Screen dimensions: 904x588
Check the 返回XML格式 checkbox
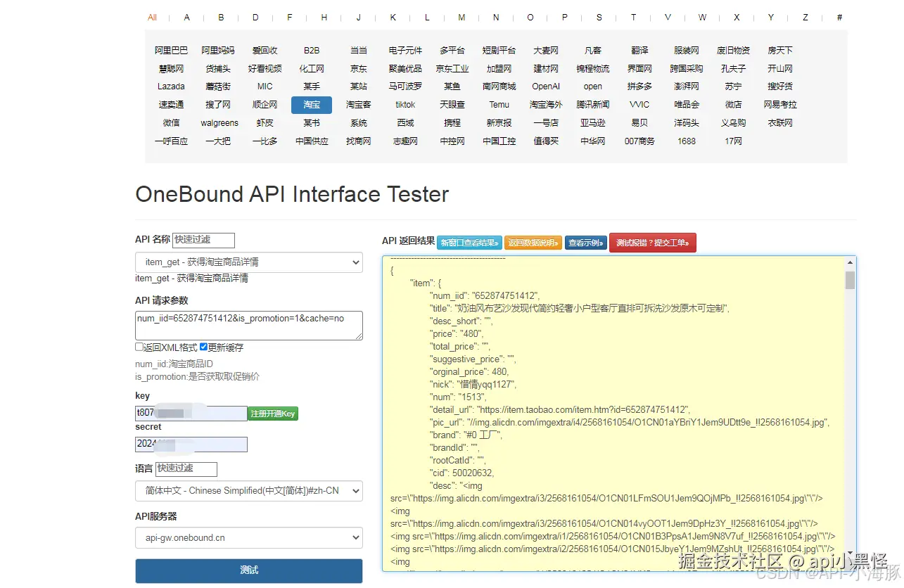click(139, 347)
